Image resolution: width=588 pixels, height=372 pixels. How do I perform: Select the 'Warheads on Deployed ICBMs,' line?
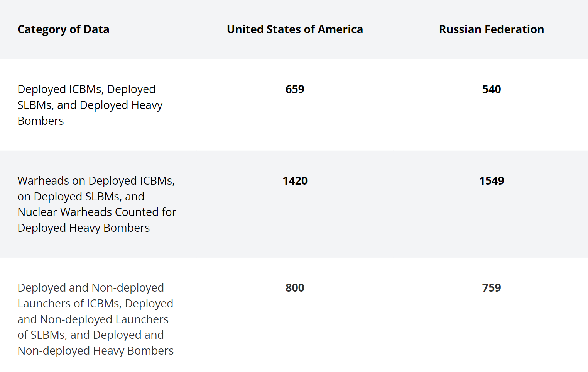pos(96,181)
